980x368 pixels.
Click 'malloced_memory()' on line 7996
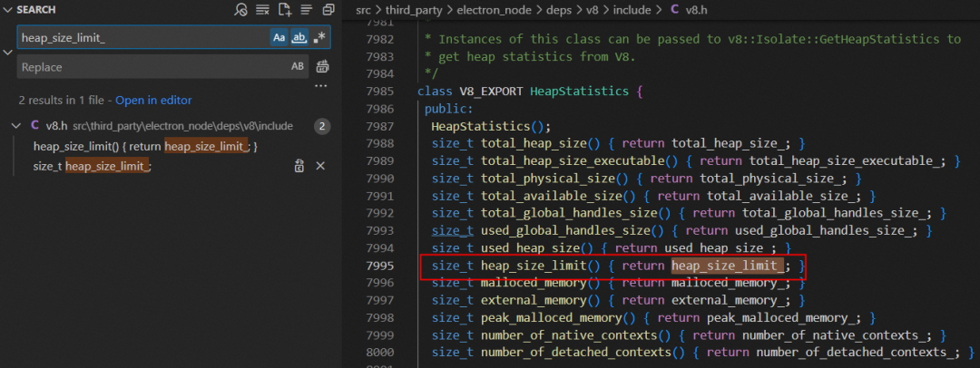click(x=541, y=284)
